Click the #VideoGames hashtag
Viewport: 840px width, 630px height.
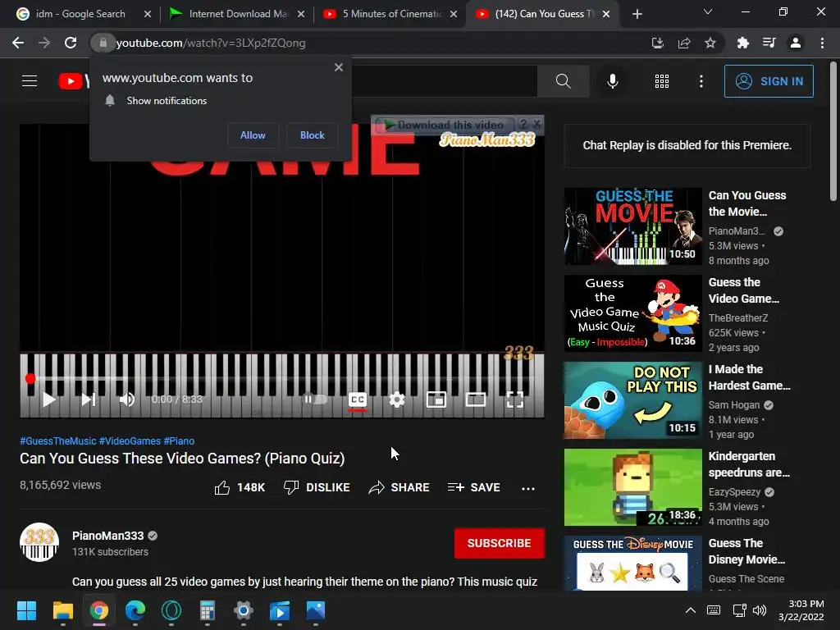tap(130, 441)
